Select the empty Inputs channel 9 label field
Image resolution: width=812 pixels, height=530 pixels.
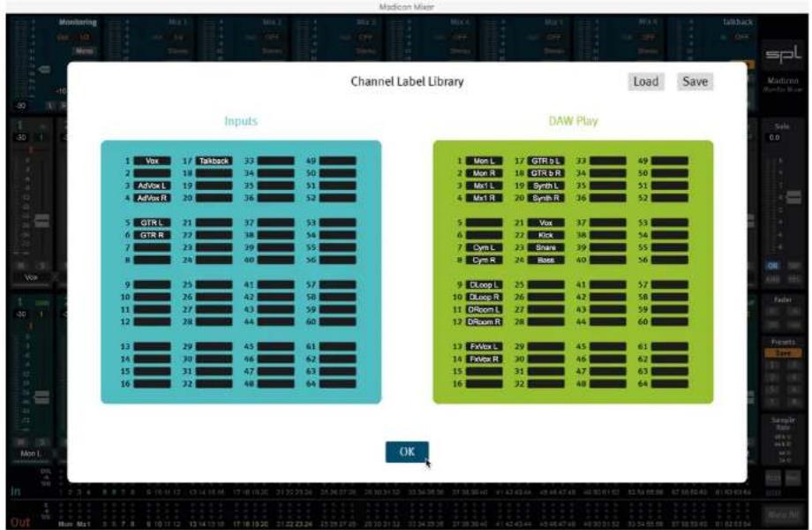[152, 284]
